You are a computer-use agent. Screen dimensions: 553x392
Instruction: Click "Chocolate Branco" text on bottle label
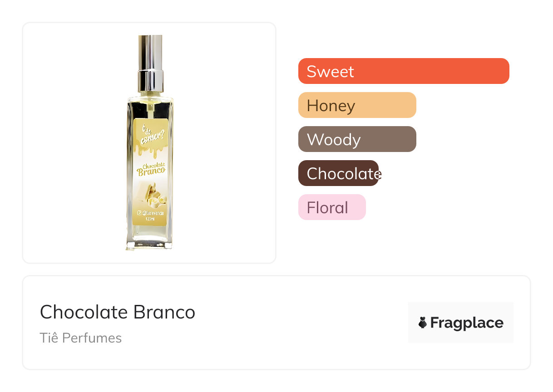point(152,170)
